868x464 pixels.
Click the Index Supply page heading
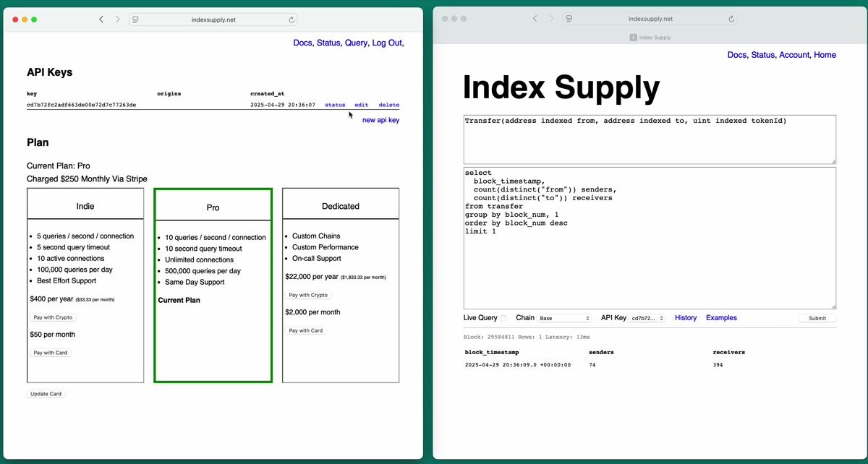click(561, 87)
